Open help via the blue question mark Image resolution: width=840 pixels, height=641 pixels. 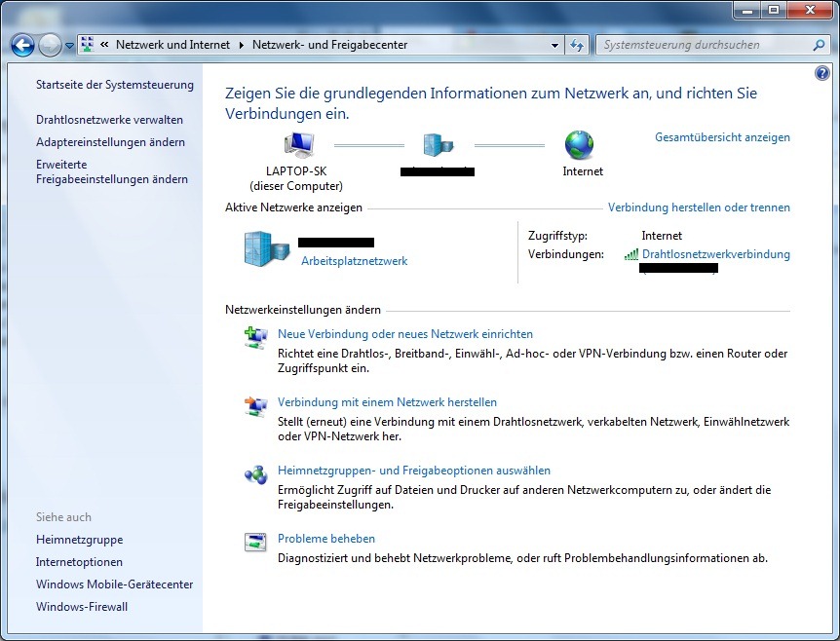click(821, 73)
